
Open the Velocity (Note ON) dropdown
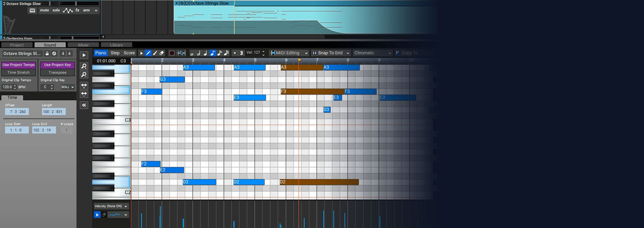(x=111, y=206)
